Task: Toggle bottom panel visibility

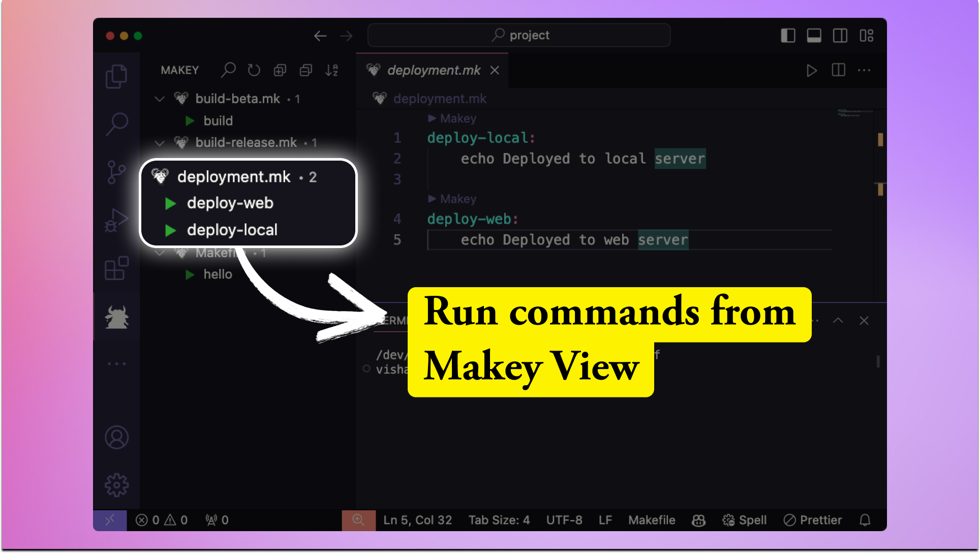Action: pos(814,36)
